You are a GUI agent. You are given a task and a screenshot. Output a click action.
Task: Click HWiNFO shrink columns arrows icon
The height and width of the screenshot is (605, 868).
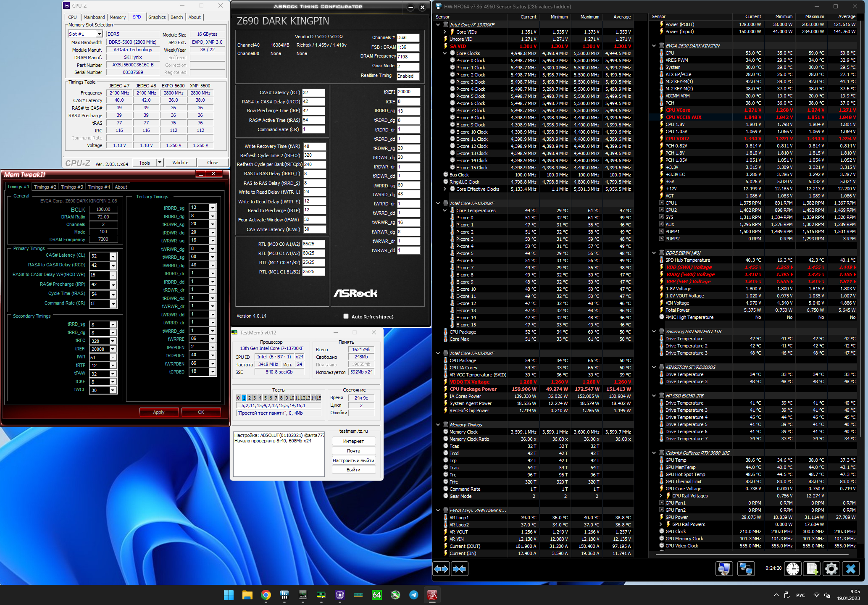coord(459,569)
